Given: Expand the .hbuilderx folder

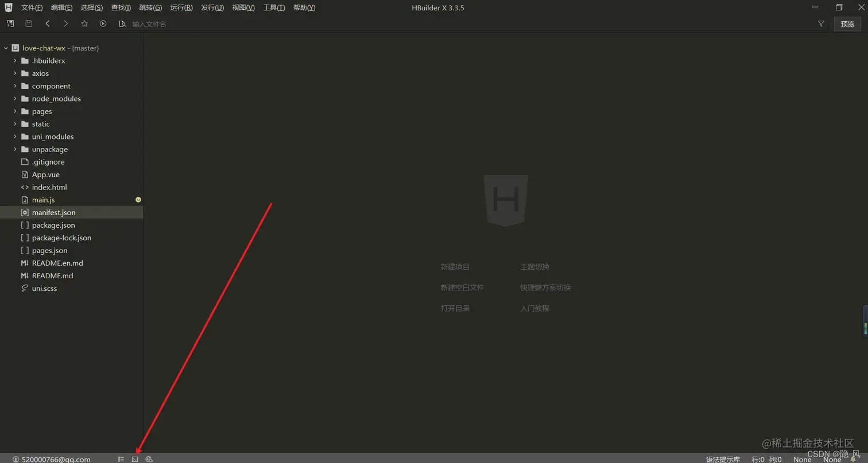Looking at the screenshot, I should [15, 61].
